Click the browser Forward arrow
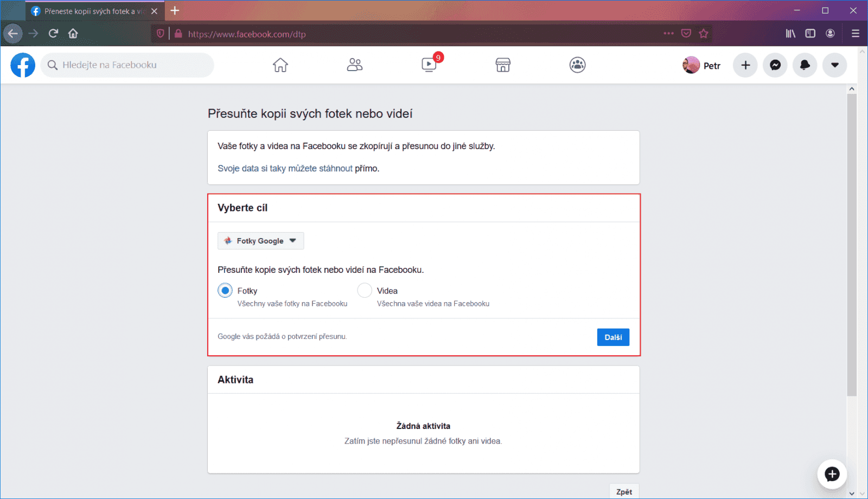The image size is (868, 499). pyautogui.click(x=34, y=34)
